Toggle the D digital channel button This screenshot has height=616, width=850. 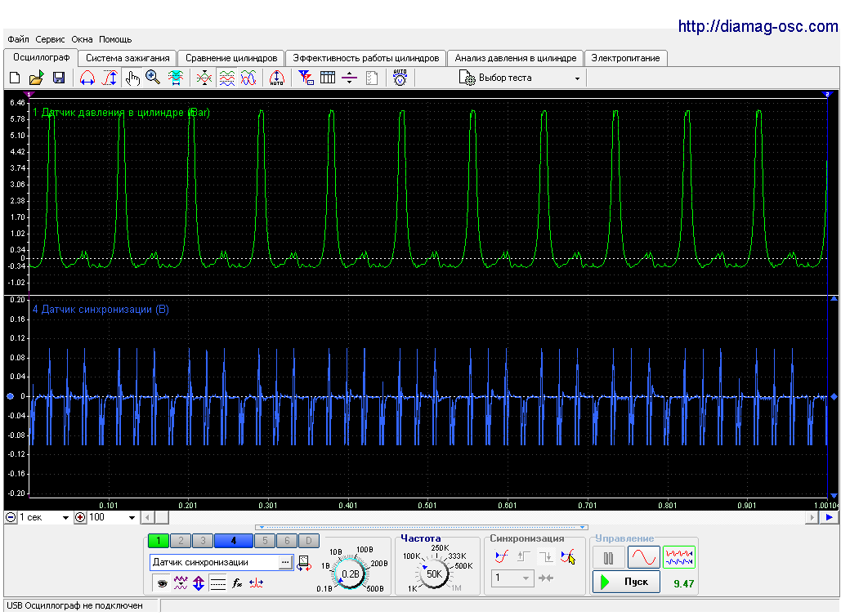coord(308,540)
